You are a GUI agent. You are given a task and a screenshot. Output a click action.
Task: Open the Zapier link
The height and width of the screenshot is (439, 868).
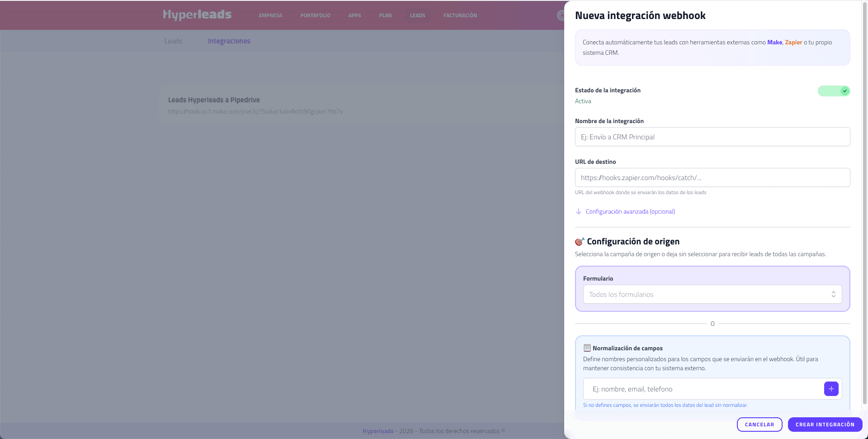click(793, 42)
